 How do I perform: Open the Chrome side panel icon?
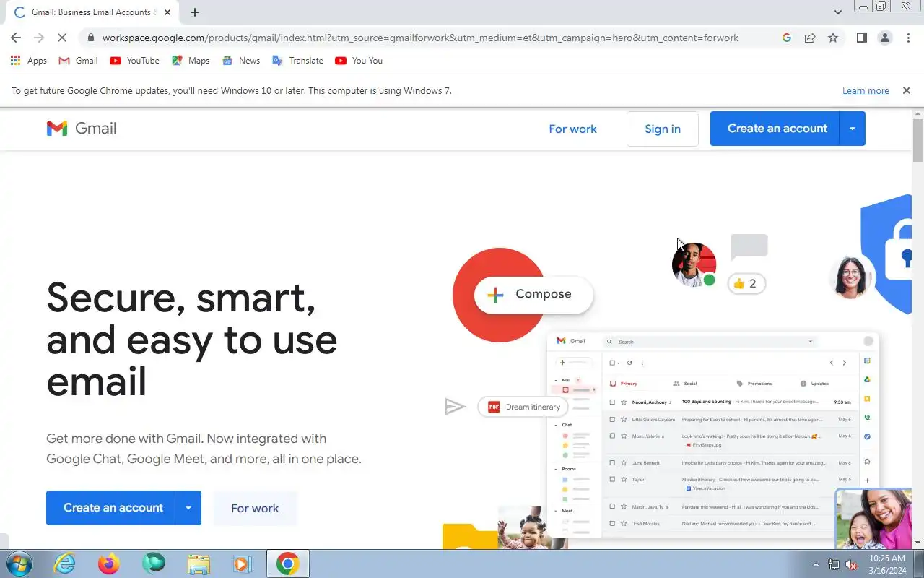[861, 38]
